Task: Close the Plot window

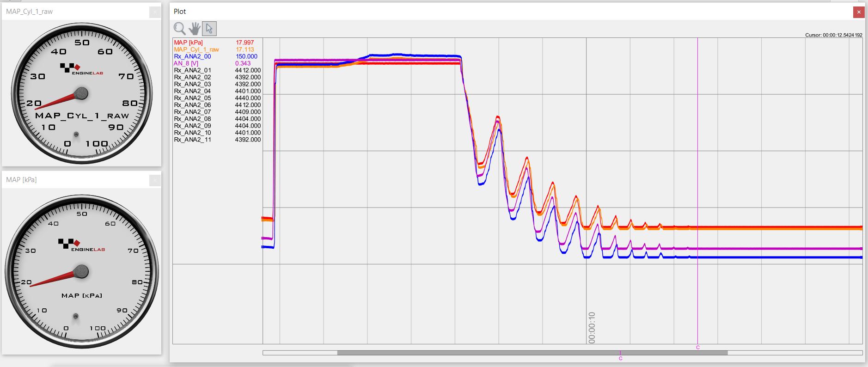Action: (858, 12)
